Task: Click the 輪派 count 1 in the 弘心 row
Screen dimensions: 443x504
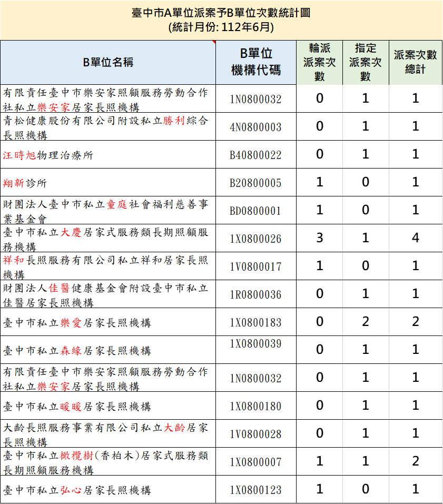Action: (320, 489)
